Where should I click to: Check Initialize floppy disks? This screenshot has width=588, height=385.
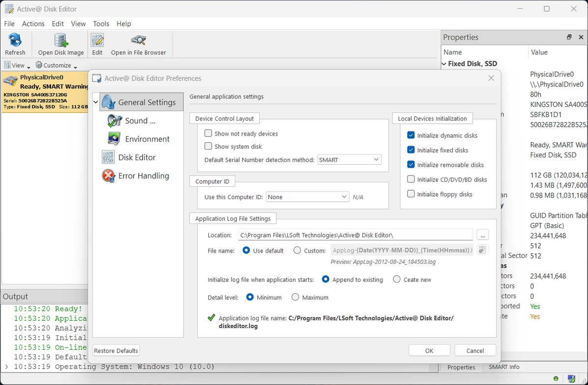(x=411, y=194)
